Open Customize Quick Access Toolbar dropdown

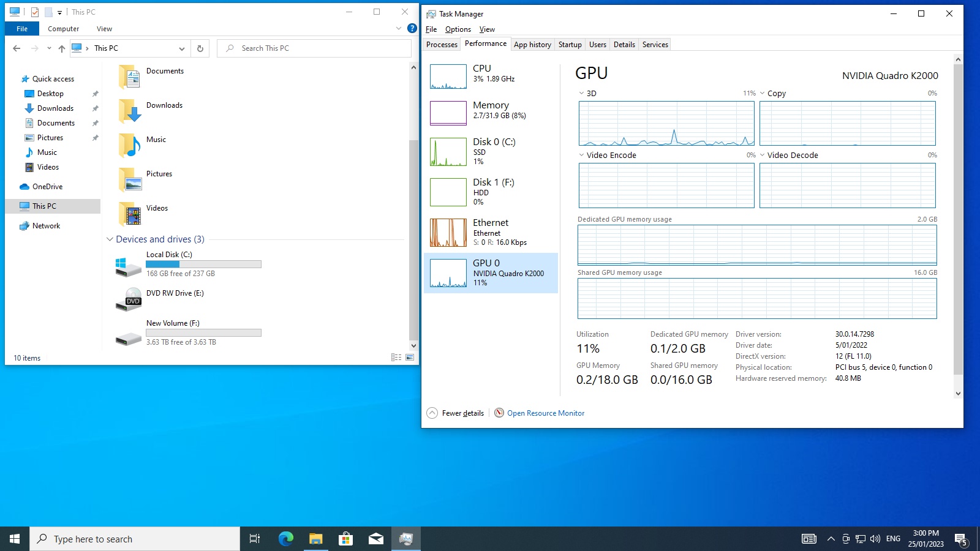tap(59, 12)
